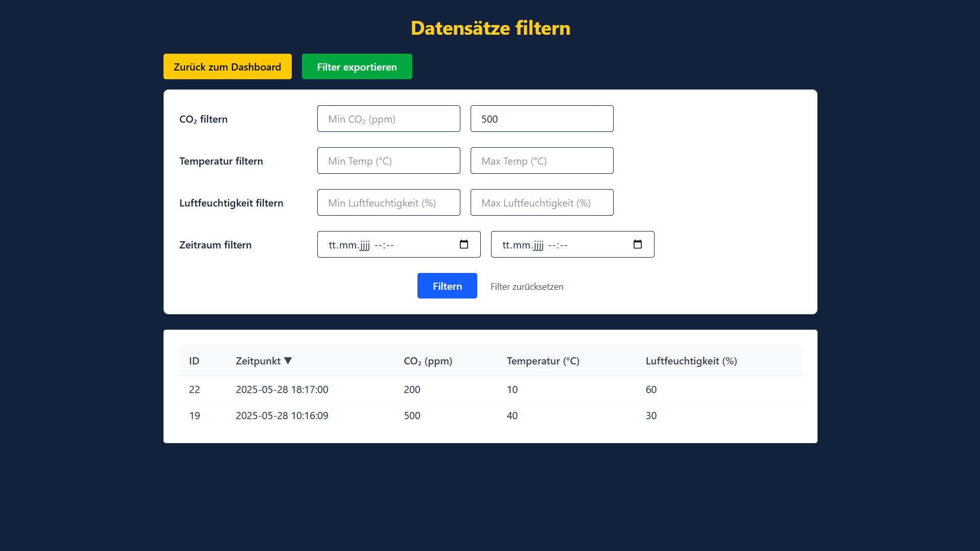Toggle sort arrow next to Zeitpunkt
980x551 pixels.
[288, 361]
